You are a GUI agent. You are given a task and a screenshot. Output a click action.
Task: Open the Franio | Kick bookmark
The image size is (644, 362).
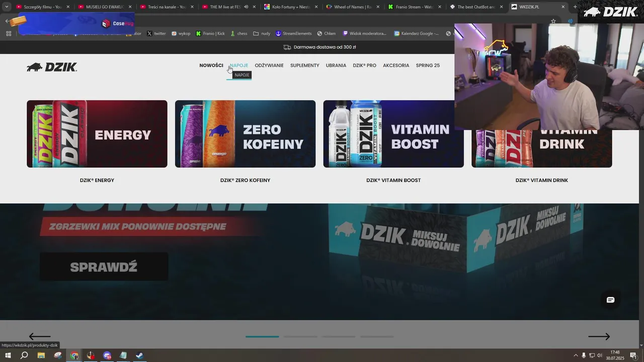210,33
